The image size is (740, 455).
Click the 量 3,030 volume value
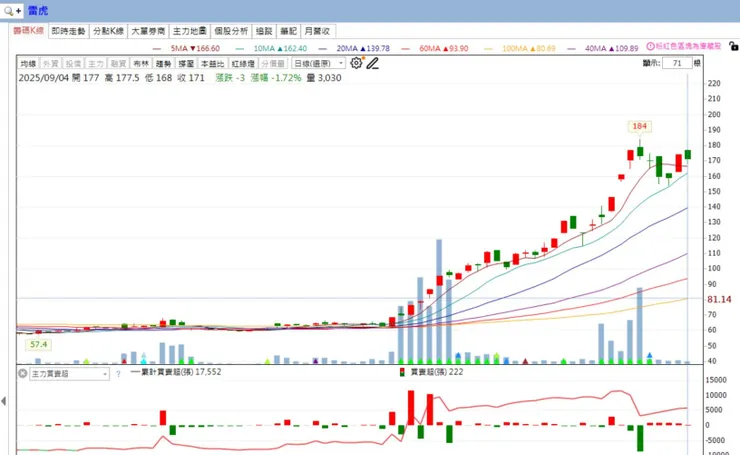click(324, 78)
